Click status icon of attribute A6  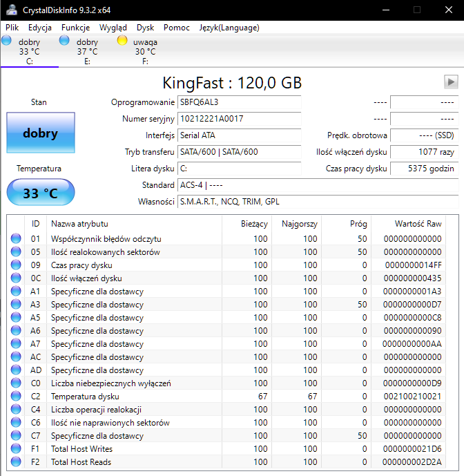point(16,330)
